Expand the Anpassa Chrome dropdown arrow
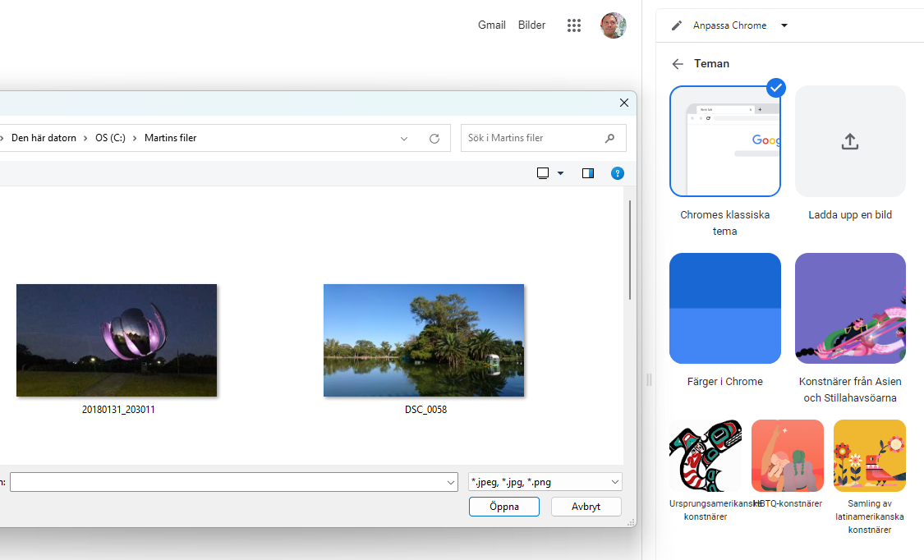 pyautogui.click(x=784, y=25)
